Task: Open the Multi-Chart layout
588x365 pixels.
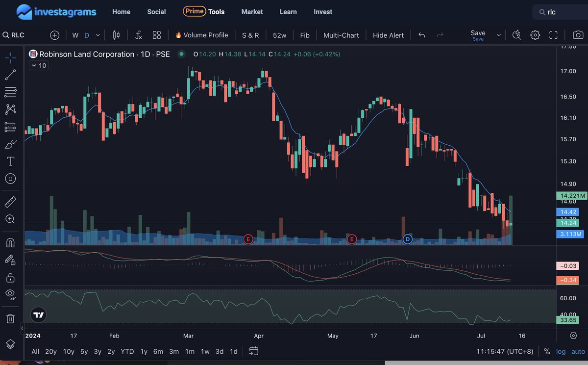Action: tap(341, 35)
